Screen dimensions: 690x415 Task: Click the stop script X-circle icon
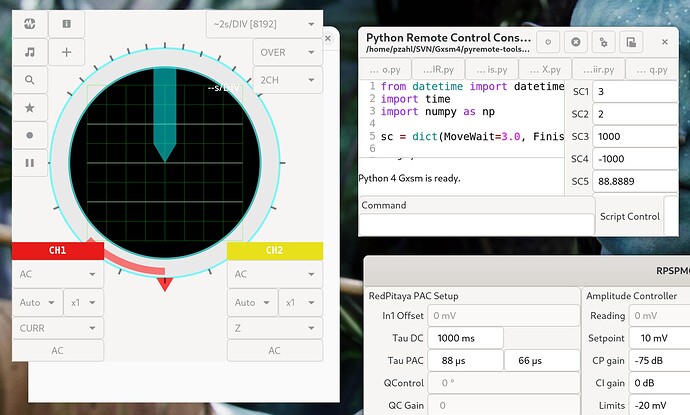[x=576, y=42]
